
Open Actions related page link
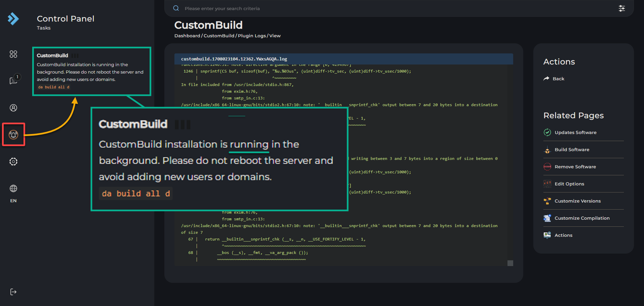point(584,235)
